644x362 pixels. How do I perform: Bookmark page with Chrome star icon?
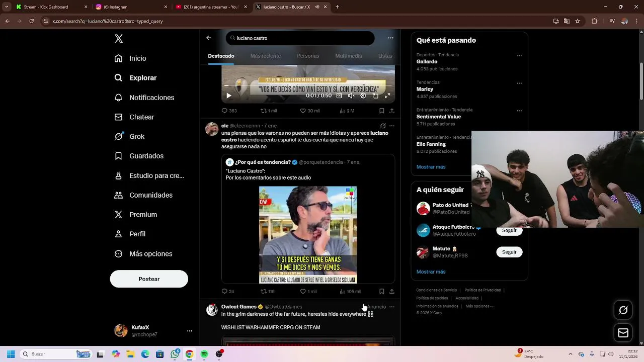point(578,21)
